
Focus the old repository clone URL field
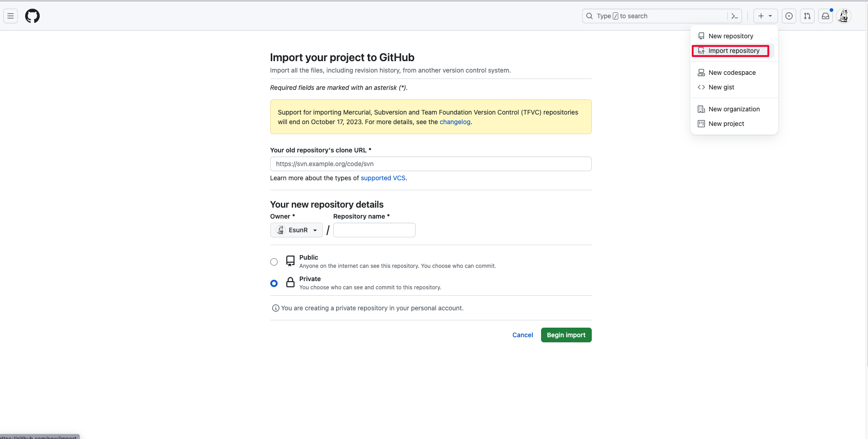point(431,164)
